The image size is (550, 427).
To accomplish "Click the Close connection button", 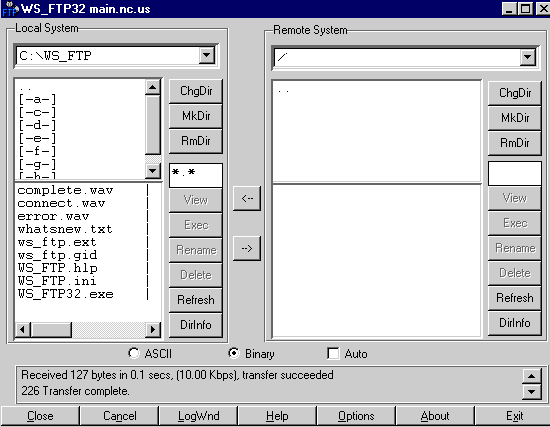I will [x=40, y=416].
